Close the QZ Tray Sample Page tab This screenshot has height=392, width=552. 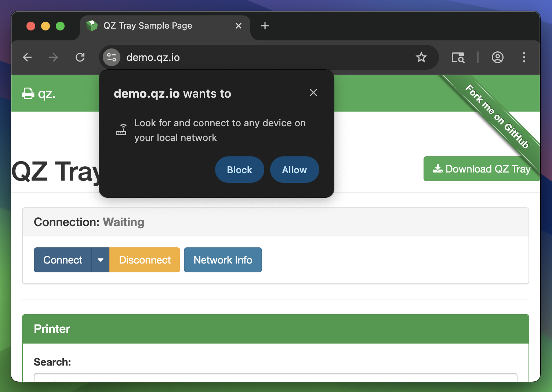(x=239, y=26)
